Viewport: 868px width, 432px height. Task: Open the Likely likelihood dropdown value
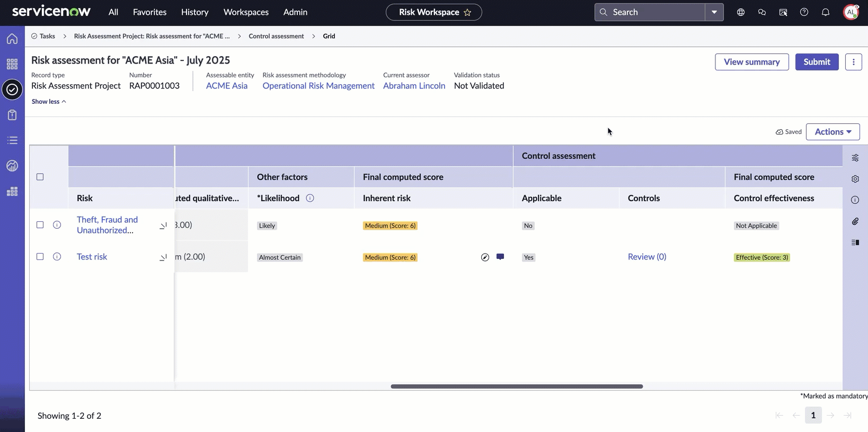coord(267,226)
